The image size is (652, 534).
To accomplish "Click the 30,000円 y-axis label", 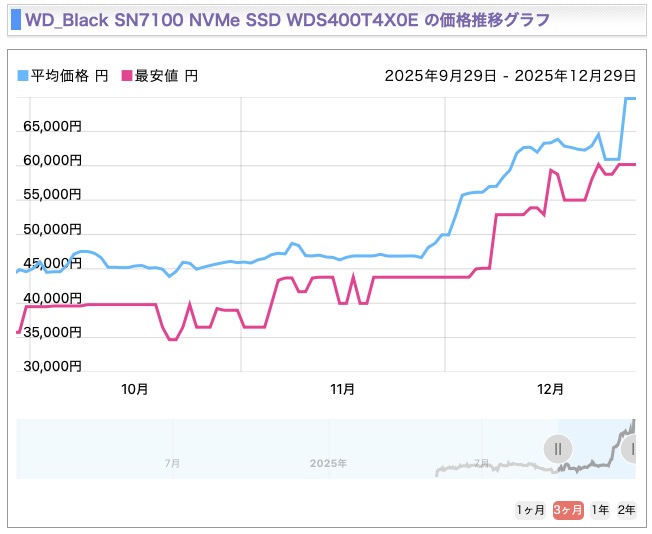I will click(50, 366).
